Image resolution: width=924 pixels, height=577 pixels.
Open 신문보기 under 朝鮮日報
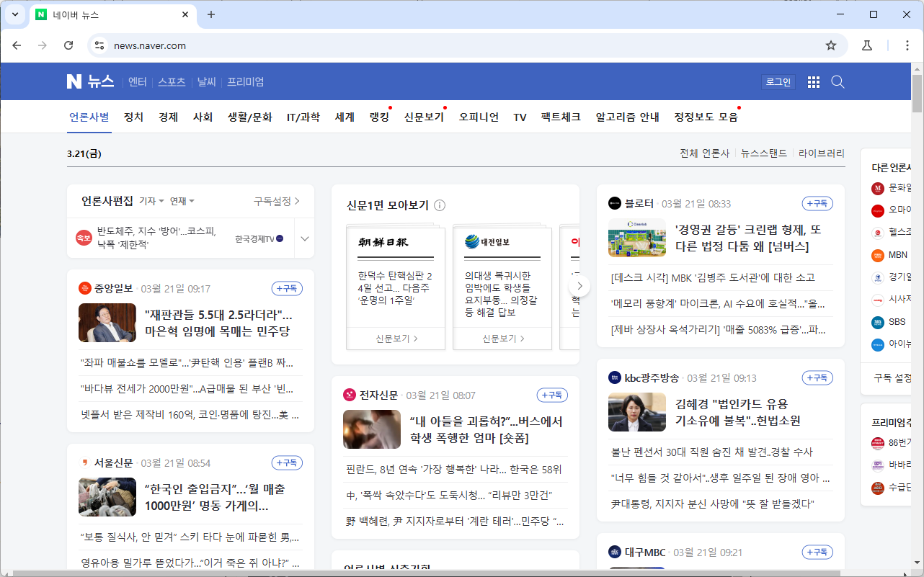tap(396, 339)
